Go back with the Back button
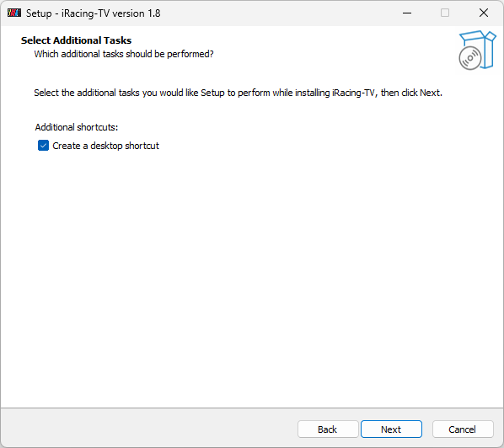504x448 pixels. pyautogui.click(x=328, y=429)
